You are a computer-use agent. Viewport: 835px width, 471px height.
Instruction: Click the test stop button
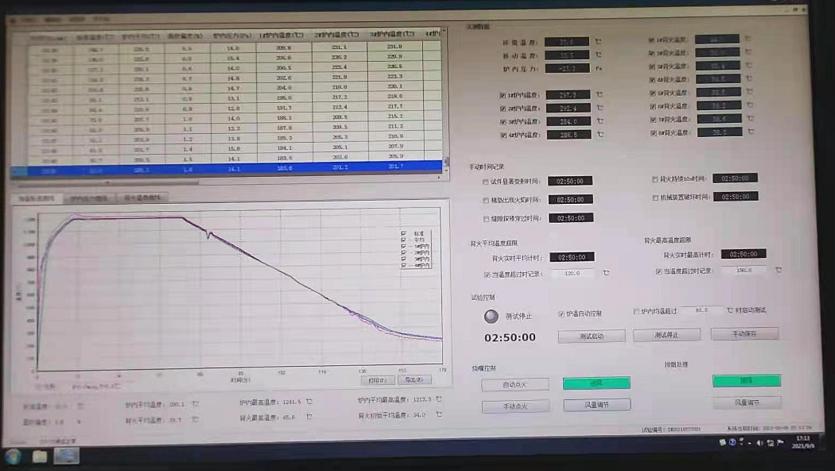tap(666, 335)
